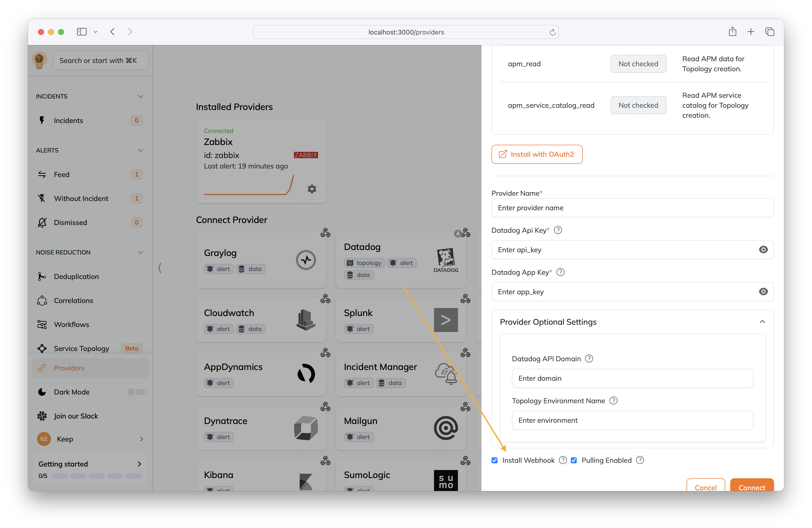
Task: Click the AppDynamics logo icon
Action: tap(306, 374)
